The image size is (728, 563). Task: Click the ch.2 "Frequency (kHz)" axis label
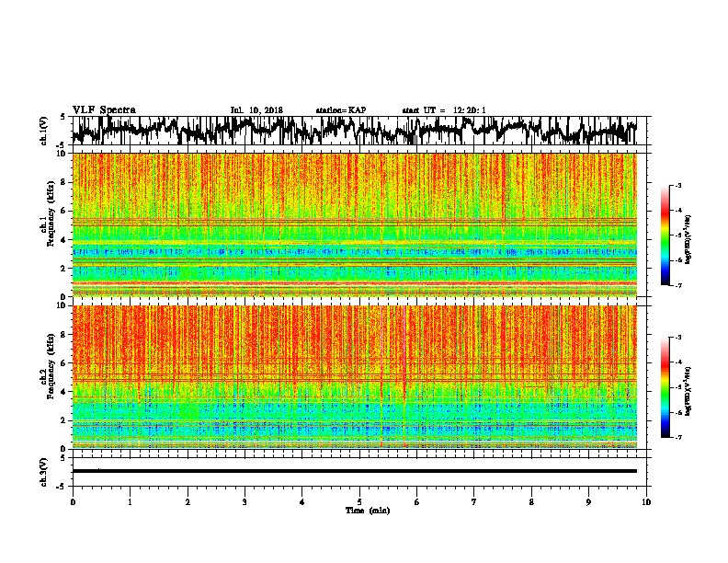click(x=51, y=366)
